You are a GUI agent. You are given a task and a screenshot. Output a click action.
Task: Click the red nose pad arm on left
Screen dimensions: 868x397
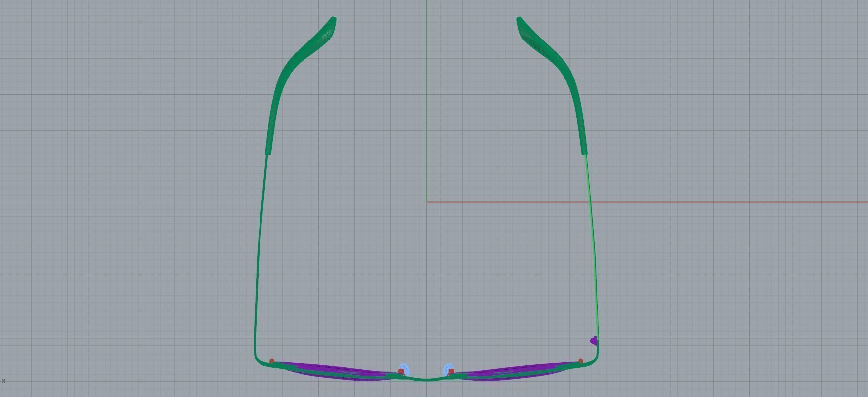pos(401,372)
